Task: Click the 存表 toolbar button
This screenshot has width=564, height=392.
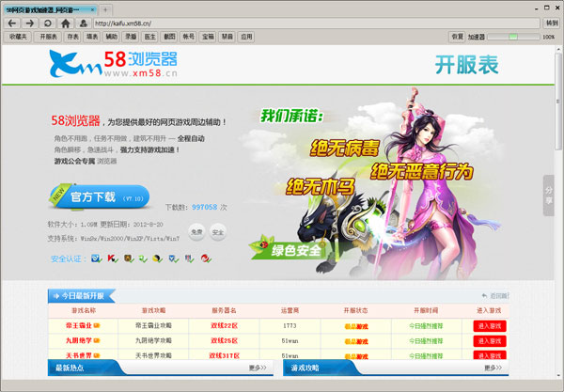Action: point(72,37)
